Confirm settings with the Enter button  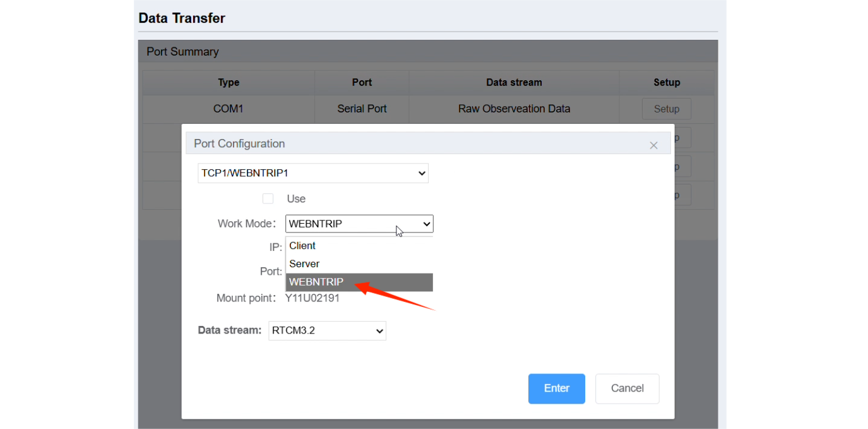(557, 389)
